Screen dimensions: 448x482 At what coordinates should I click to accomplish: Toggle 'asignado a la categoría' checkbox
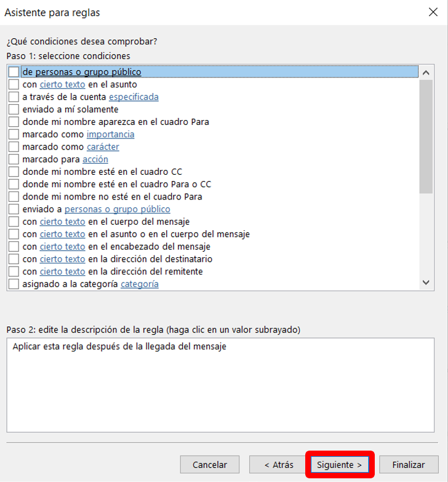(x=14, y=284)
